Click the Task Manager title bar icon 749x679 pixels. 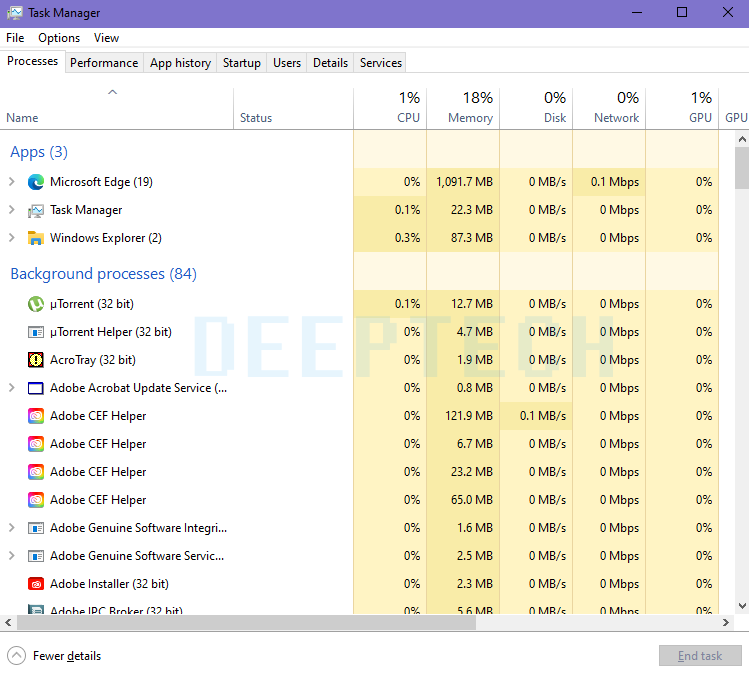tap(14, 13)
